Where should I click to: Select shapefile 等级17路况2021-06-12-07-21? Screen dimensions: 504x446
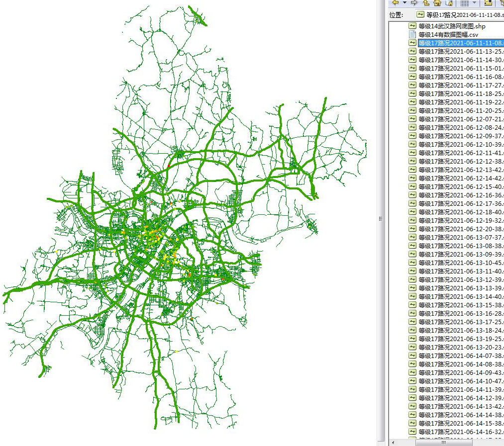tap(460, 119)
